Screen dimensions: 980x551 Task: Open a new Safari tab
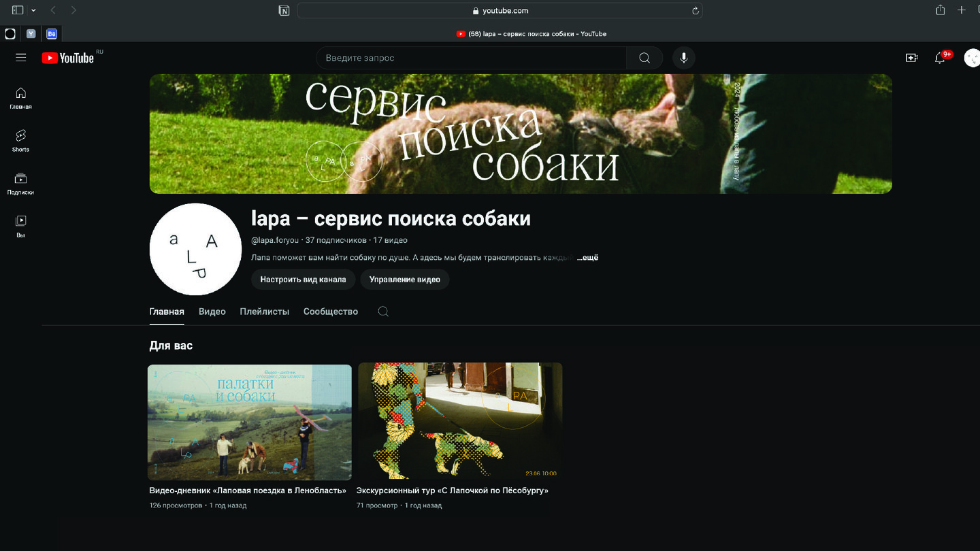(961, 10)
